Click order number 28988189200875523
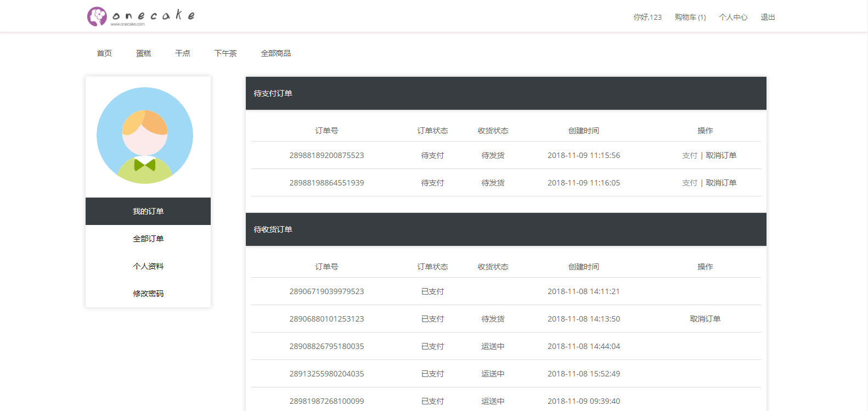The height and width of the screenshot is (411, 868). click(x=326, y=155)
